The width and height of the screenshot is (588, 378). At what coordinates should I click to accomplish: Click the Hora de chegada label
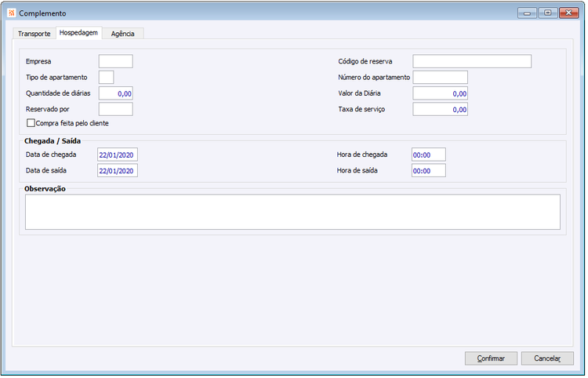pyautogui.click(x=362, y=154)
